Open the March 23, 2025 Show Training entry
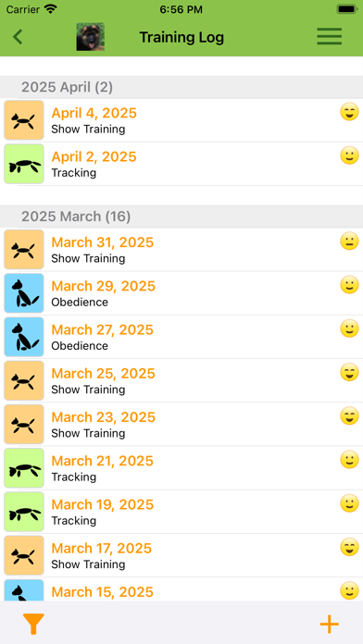Image resolution: width=363 pixels, height=644 pixels. point(181,425)
